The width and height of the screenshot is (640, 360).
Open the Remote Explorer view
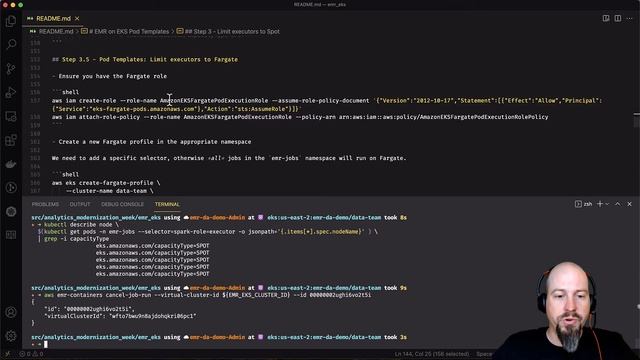click(11, 116)
